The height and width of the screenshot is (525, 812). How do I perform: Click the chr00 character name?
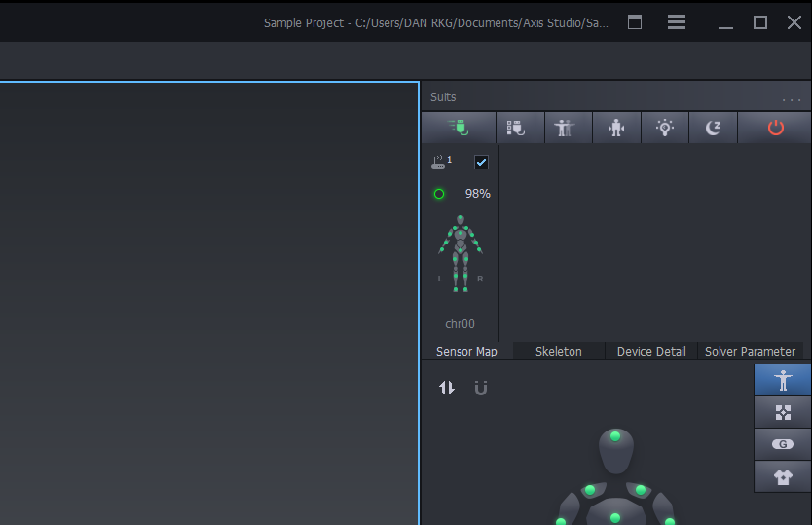coord(460,324)
